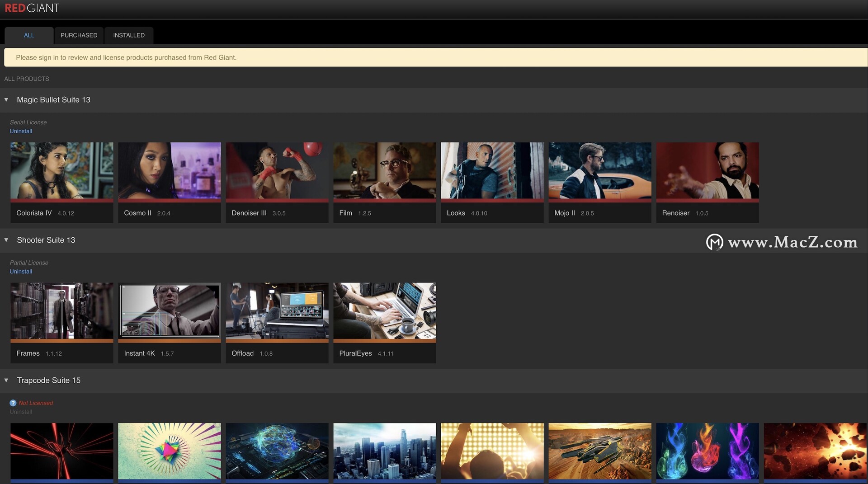Open the Colorista IV product thumbnail

(62, 171)
